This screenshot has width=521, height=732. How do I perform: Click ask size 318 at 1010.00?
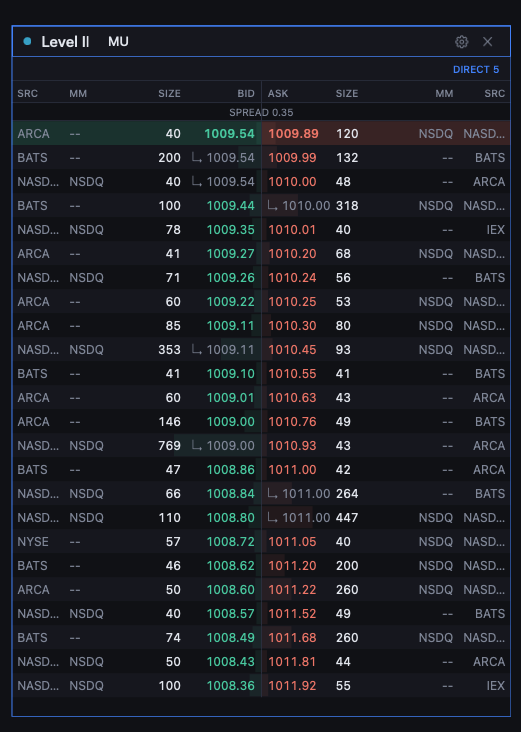(x=347, y=206)
